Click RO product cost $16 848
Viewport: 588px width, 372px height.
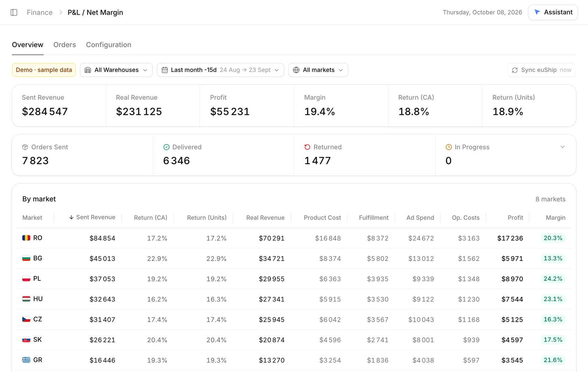[x=328, y=238]
